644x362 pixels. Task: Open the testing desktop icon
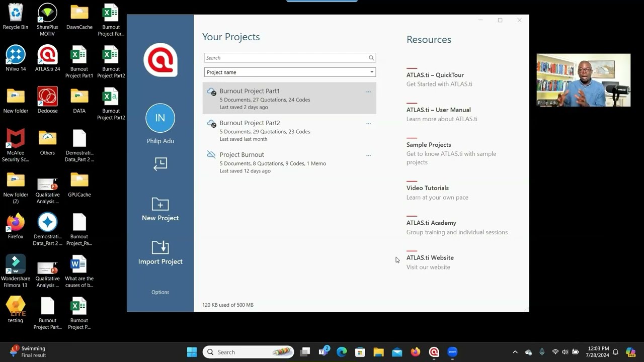16,310
